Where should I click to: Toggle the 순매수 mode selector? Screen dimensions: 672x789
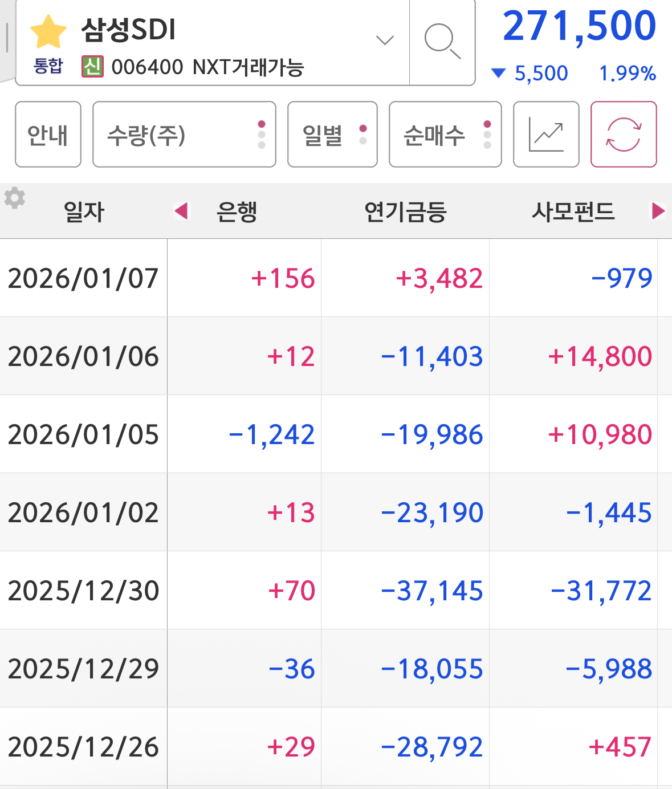click(x=445, y=135)
